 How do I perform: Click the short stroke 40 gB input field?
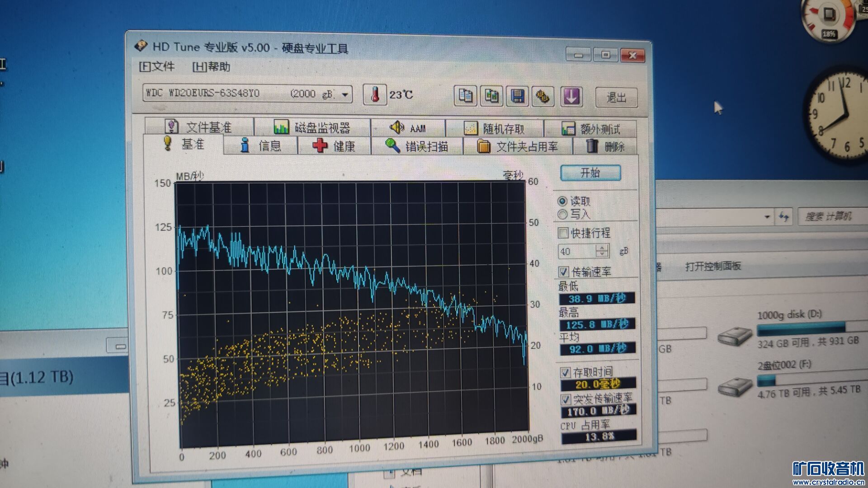(577, 251)
